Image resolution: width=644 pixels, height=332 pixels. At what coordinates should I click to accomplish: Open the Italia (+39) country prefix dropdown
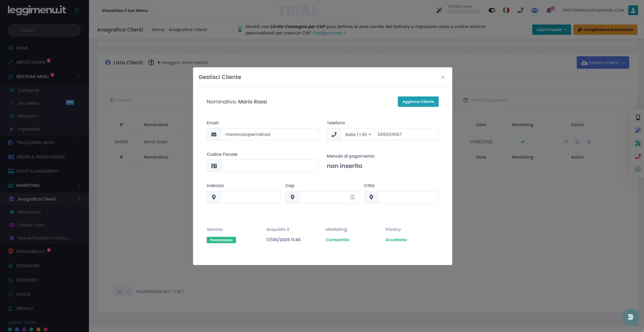(358, 134)
